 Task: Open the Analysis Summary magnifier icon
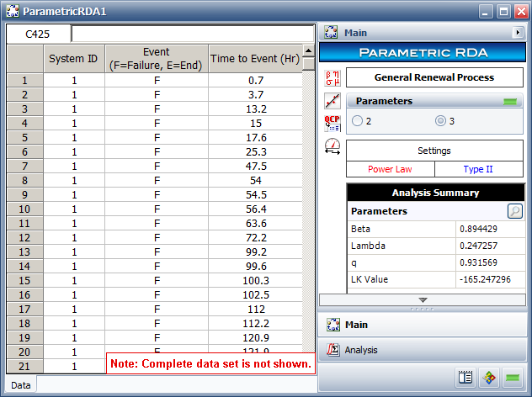[513, 211]
